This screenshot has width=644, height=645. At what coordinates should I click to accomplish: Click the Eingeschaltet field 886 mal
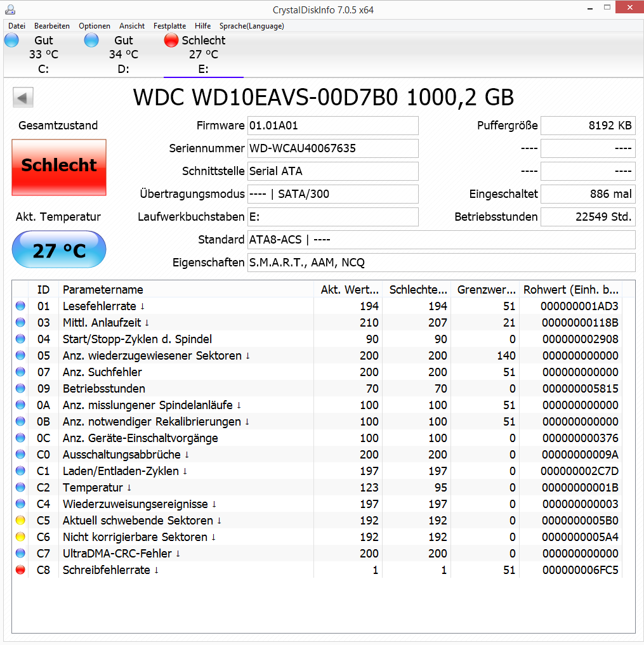(588, 194)
